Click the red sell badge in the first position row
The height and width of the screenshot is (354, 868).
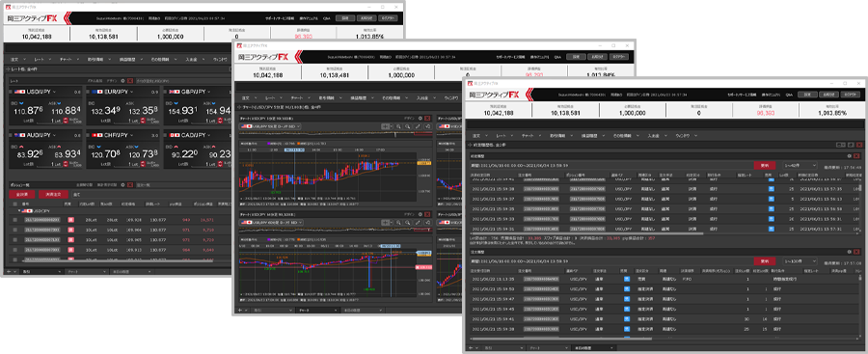tap(70, 220)
